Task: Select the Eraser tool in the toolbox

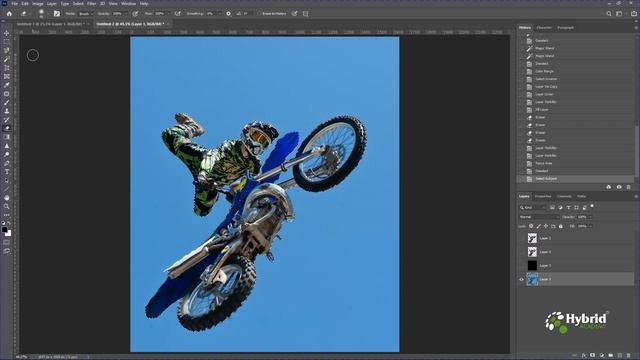Action: click(x=7, y=128)
